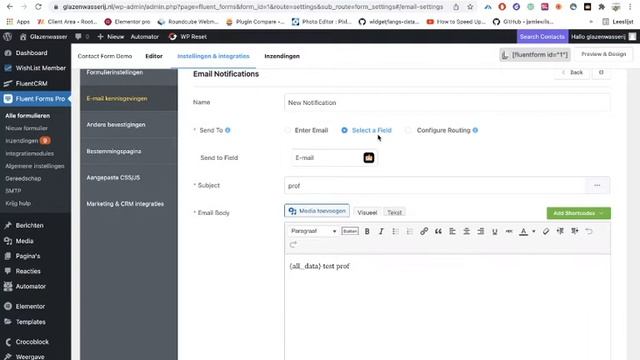Open subject shortcode ellipsis menu
640x360 pixels.
pos(597,185)
